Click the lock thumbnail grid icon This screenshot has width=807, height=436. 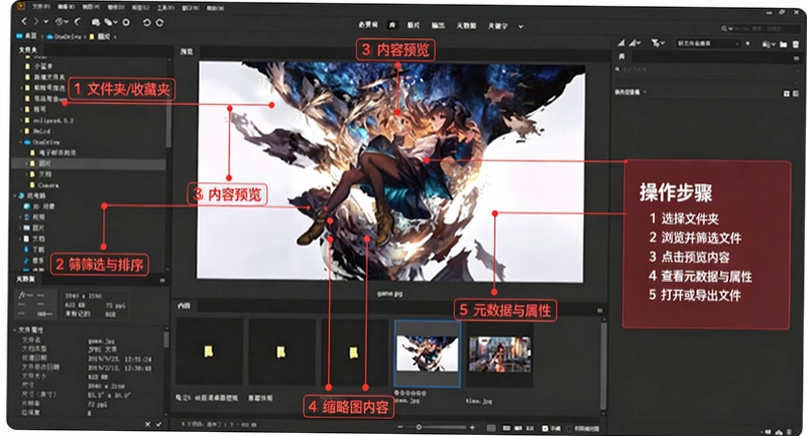492,428
